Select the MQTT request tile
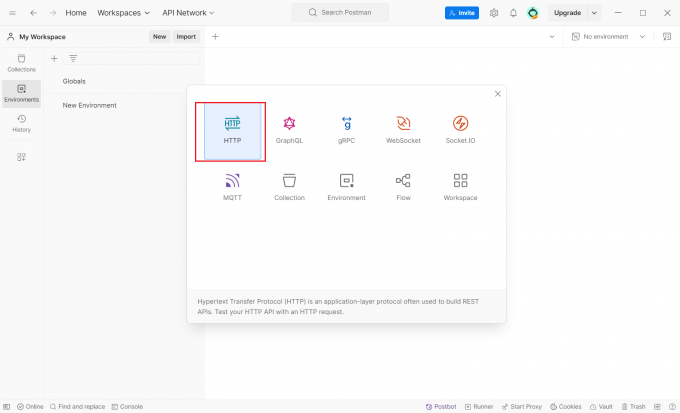Image resolution: width=680 pixels, height=413 pixels. tap(232, 188)
